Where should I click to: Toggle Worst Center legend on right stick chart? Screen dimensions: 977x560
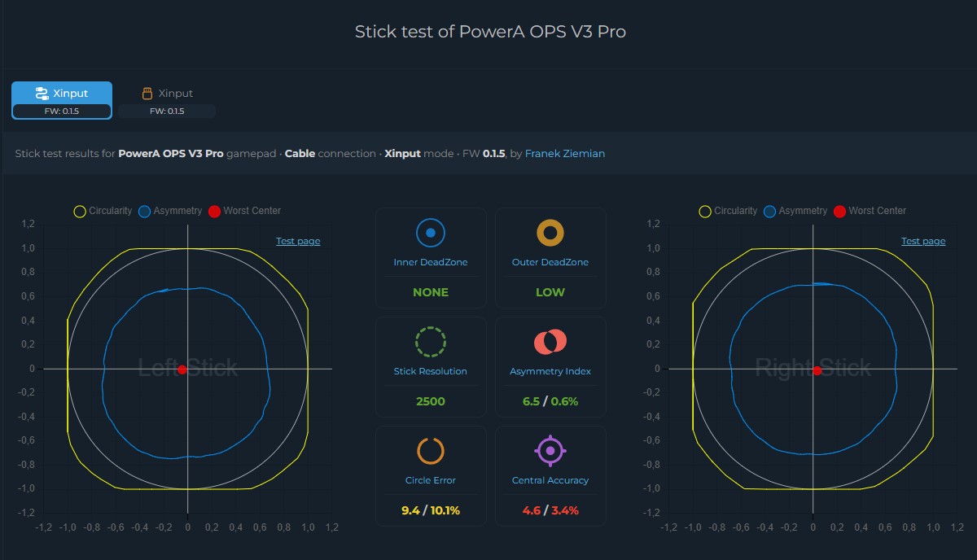tap(870, 211)
